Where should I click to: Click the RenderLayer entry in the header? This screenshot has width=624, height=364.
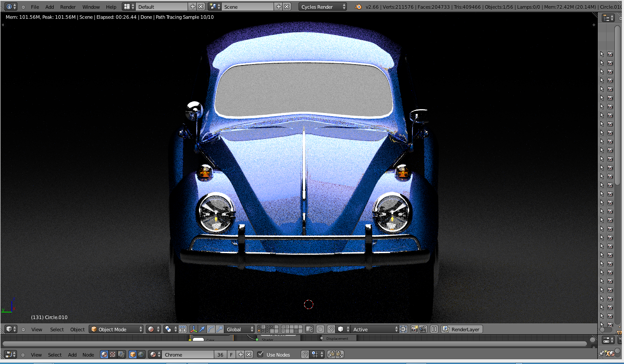pos(466,329)
